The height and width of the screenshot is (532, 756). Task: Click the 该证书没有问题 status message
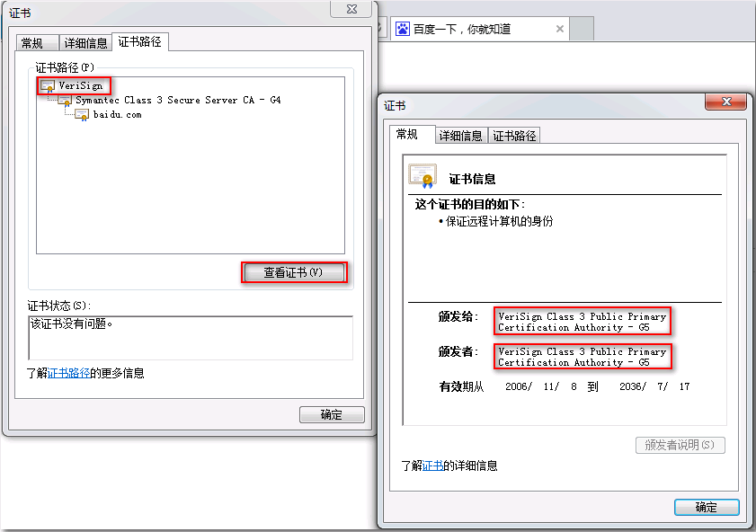click(x=71, y=324)
